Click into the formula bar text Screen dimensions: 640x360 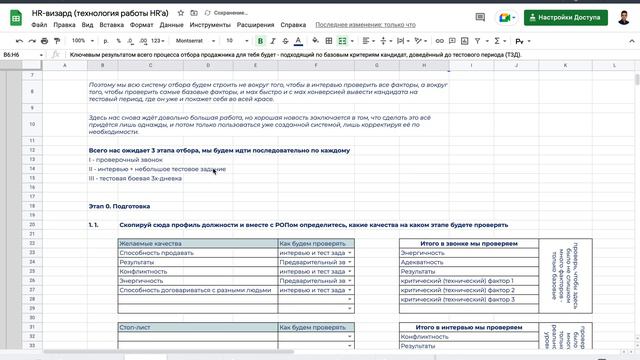point(296,55)
